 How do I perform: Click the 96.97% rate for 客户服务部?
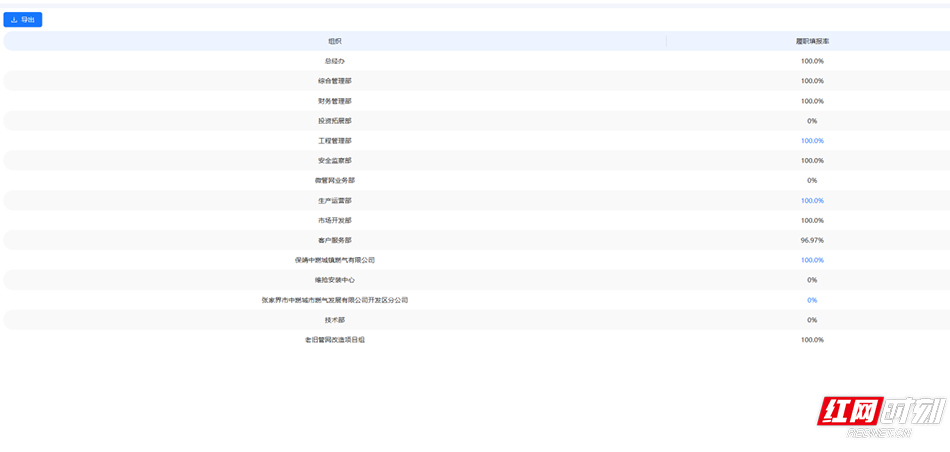click(x=812, y=241)
